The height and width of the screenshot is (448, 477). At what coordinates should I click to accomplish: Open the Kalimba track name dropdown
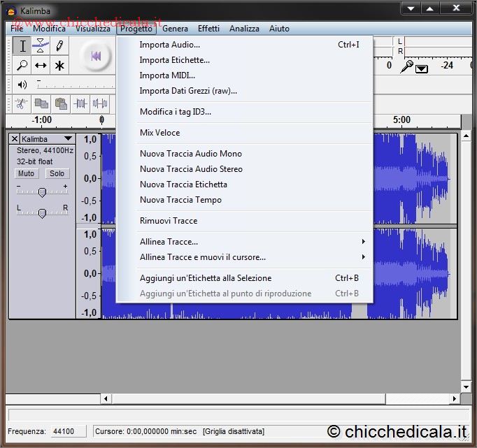tap(67, 139)
